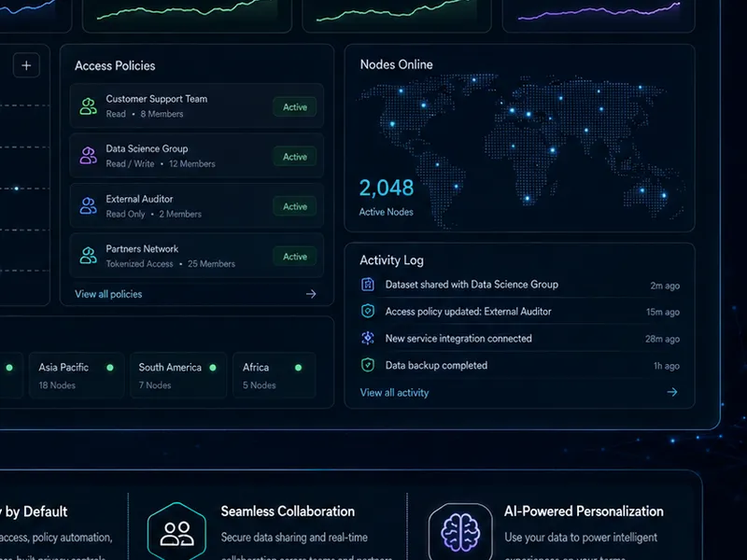Viewport: 747px width, 560px height.
Task: Click dataset shared log entry icon
Action: (368, 285)
